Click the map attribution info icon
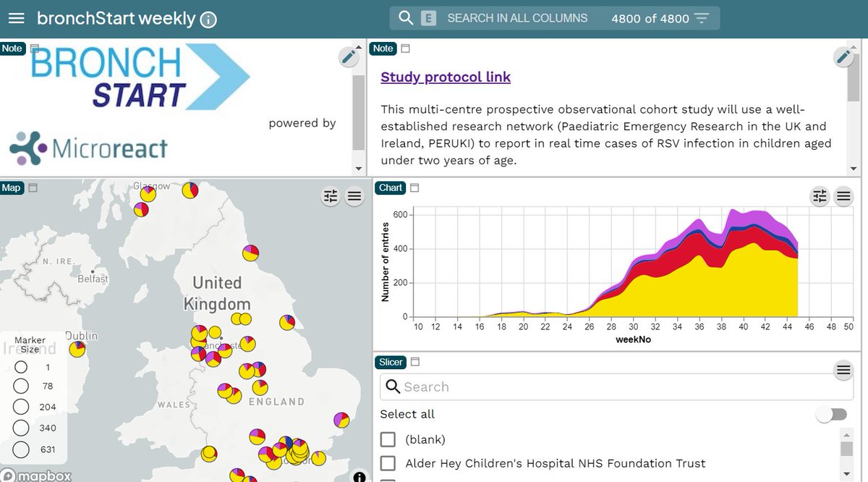The width and height of the screenshot is (868, 482). click(359, 476)
